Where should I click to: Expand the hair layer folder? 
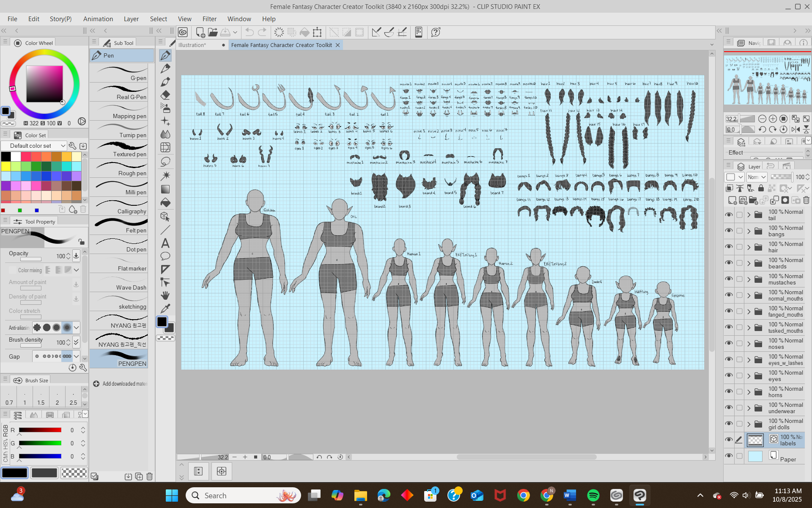[x=749, y=247]
